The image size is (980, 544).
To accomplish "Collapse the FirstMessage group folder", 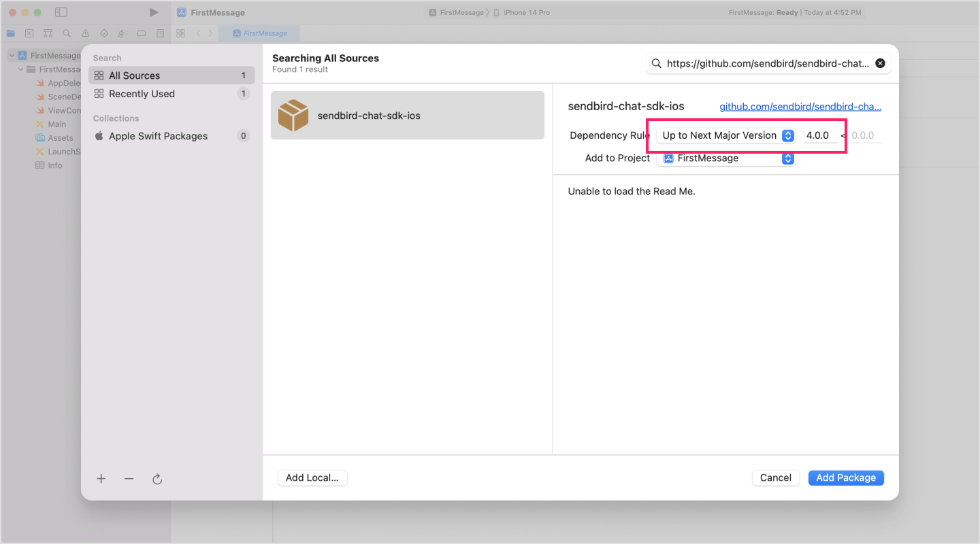I will pyautogui.click(x=20, y=69).
